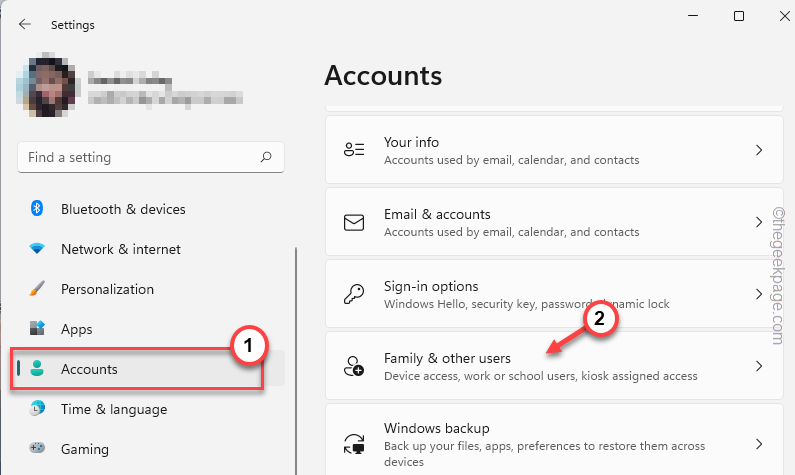Image resolution: width=795 pixels, height=475 pixels.
Task: Click the search magnifier icon
Action: (x=266, y=157)
